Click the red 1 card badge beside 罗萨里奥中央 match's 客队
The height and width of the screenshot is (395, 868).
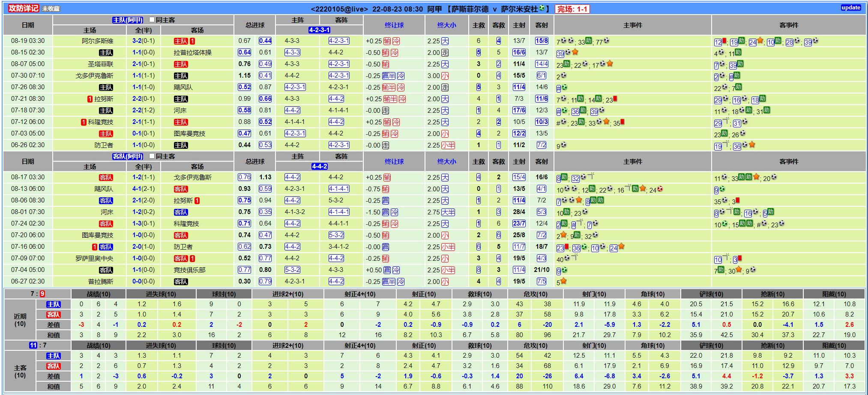(192, 259)
